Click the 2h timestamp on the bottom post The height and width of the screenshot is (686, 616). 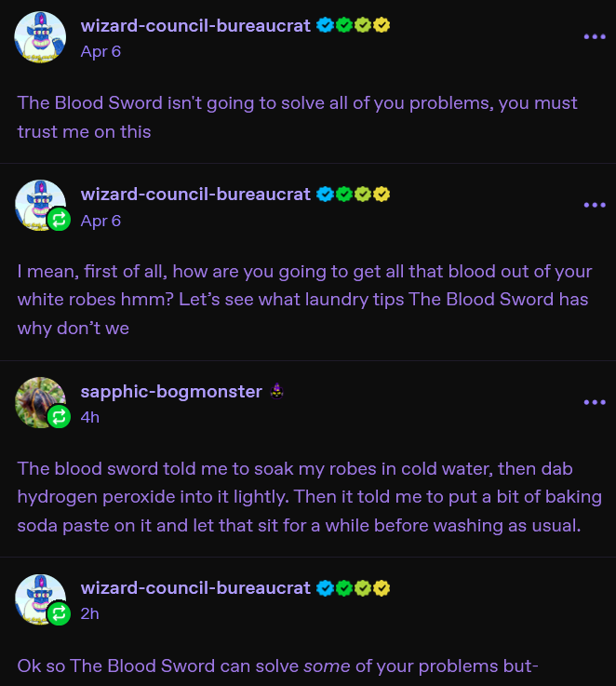[89, 613]
